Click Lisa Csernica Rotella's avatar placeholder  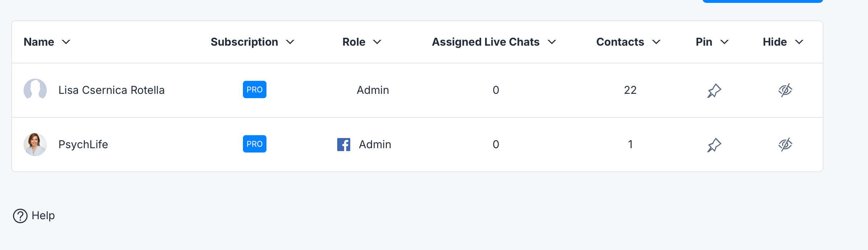(35, 89)
